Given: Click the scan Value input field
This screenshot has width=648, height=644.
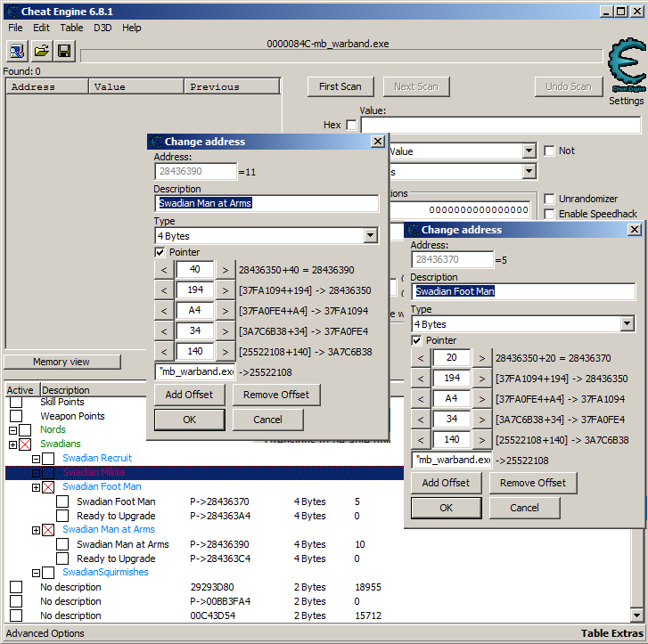Looking at the screenshot, I should [x=501, y=125].
